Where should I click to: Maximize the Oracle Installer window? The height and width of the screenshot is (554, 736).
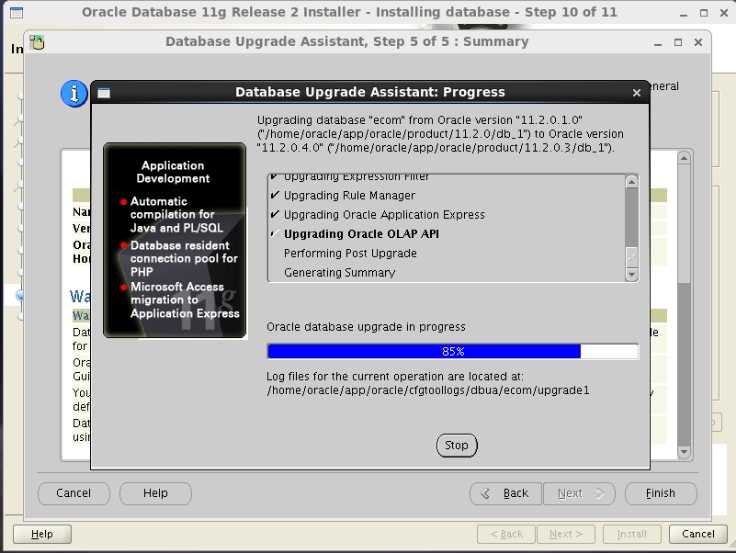tap(704, 14)
